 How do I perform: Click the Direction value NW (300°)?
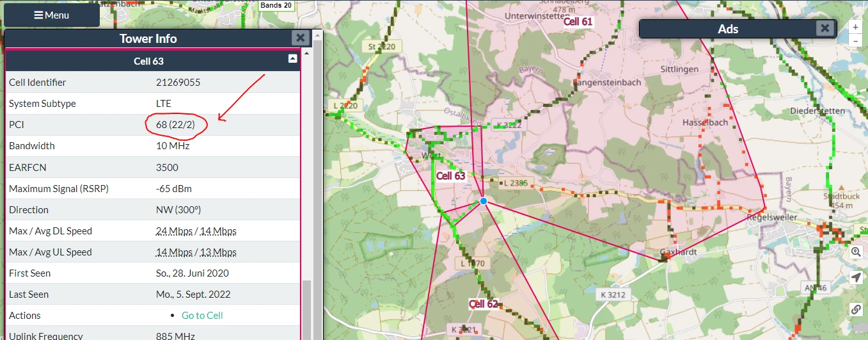(x=178, y=209)
